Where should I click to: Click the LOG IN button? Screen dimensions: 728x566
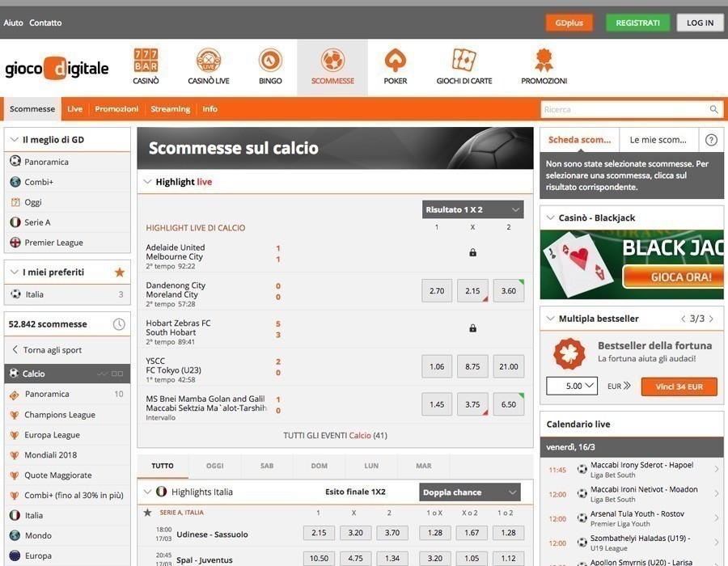pyautogui.click(x=700, y=23)
